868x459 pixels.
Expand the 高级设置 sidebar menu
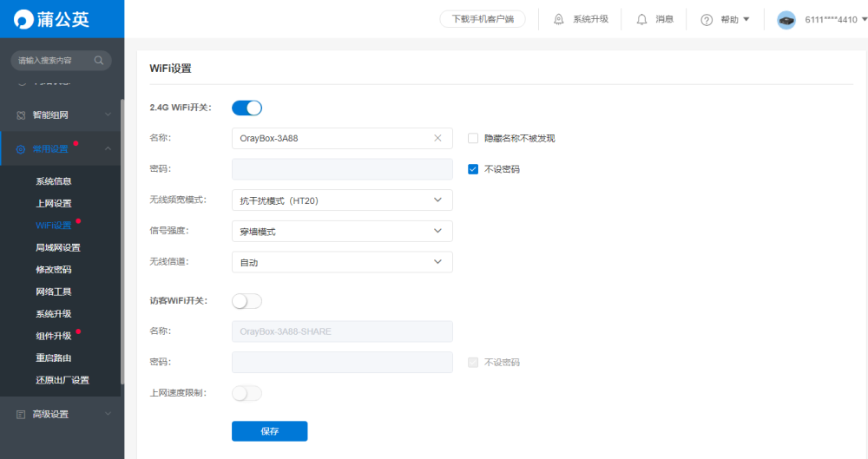click(x=62, y=414)
